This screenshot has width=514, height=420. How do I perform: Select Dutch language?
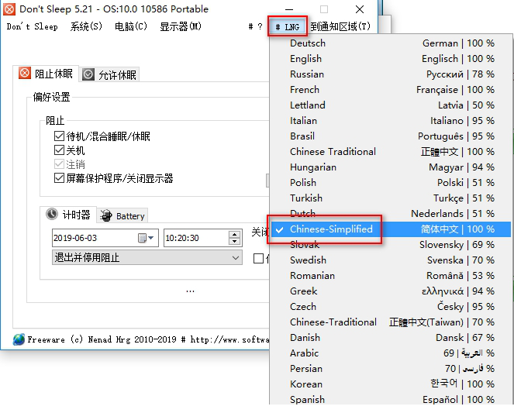tap(392, 214)
